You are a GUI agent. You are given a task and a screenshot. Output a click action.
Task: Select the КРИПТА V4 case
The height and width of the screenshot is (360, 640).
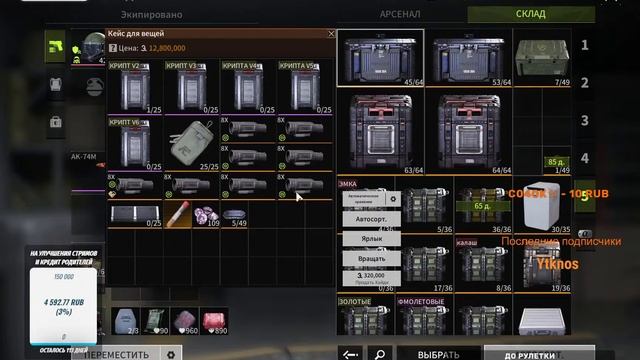coord(248,87)
